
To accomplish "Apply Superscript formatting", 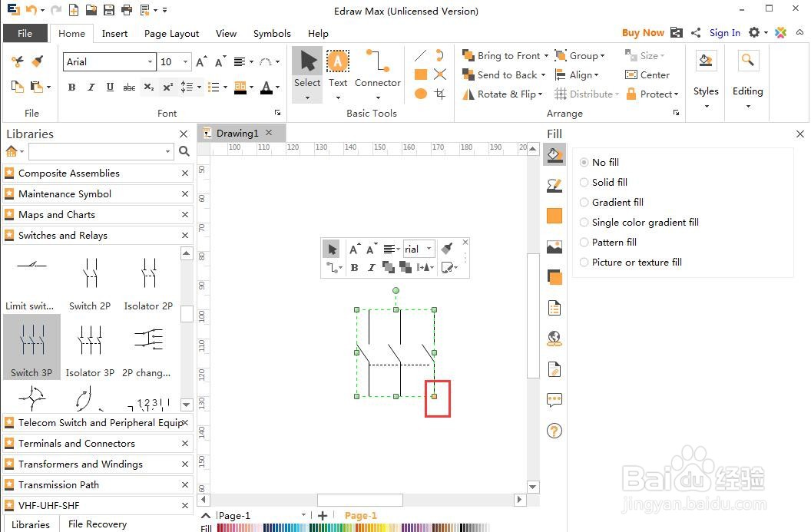I will (x=167, y=87).
